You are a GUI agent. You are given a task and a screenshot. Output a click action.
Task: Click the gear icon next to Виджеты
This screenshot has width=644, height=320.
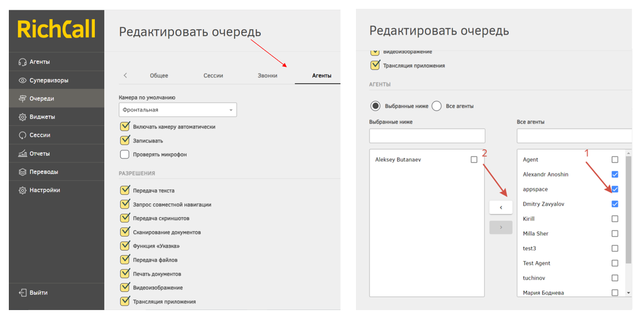point(23,117)
